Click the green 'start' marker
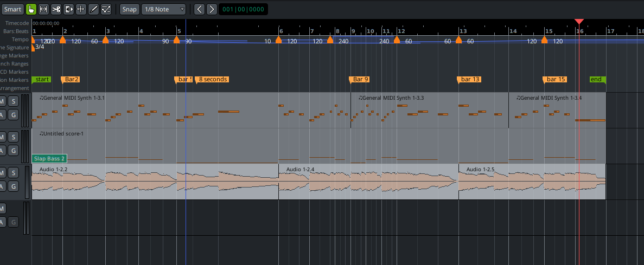The width and height of the screenshot is (644, 265). click(x=42, y=80)
